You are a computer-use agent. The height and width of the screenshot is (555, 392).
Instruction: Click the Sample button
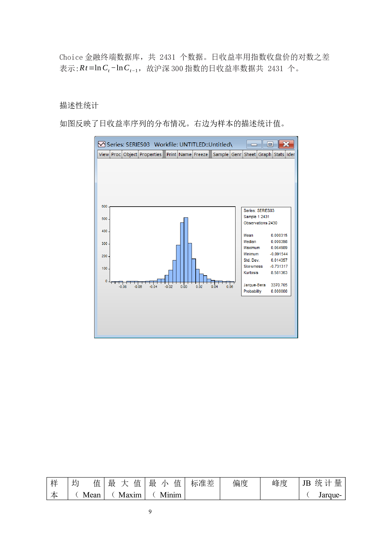pos(221,154)
